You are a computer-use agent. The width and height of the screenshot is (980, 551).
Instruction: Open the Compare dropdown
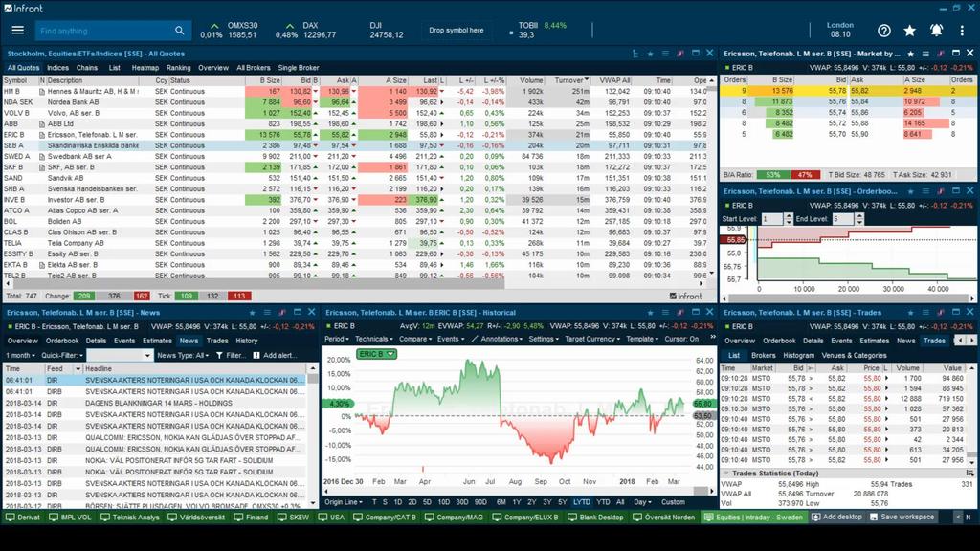click(x=415, y=340)
